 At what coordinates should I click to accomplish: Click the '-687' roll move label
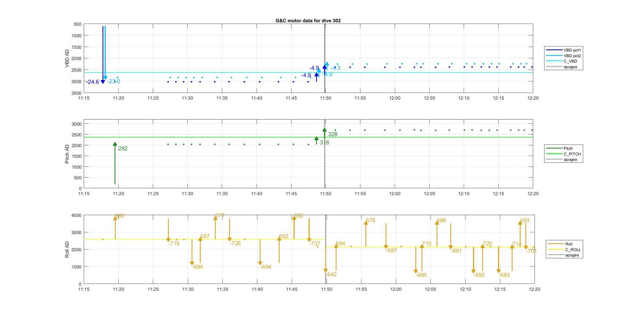(391, 251)
